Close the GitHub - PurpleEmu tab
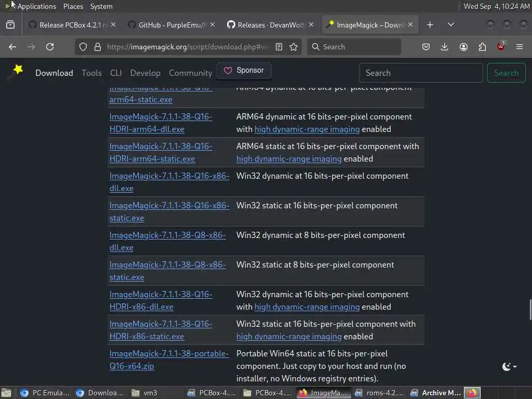This screenshot has width=532, height=399. tap(212, 25)
